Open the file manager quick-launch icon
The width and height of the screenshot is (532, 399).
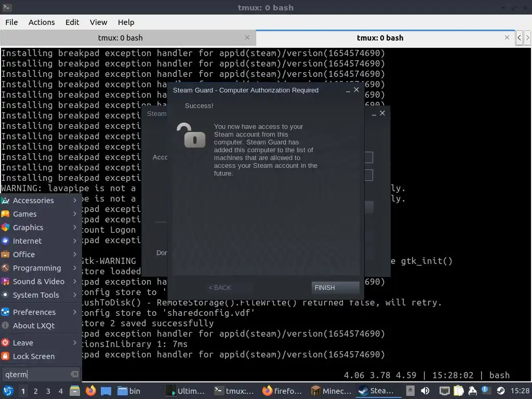[75, 391]
